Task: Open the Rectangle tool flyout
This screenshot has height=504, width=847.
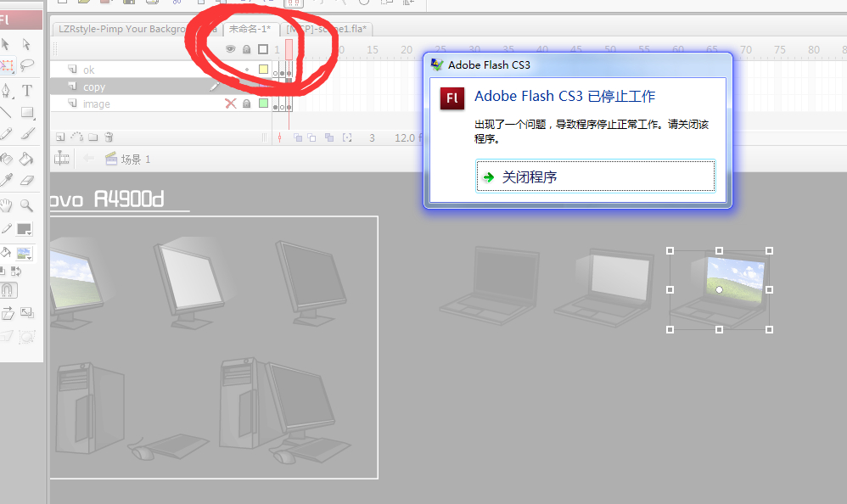Action: pos(27,112)
